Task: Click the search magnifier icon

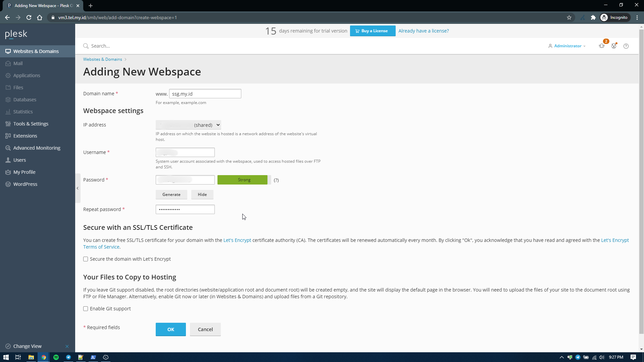Action: [x=86, y=46]
